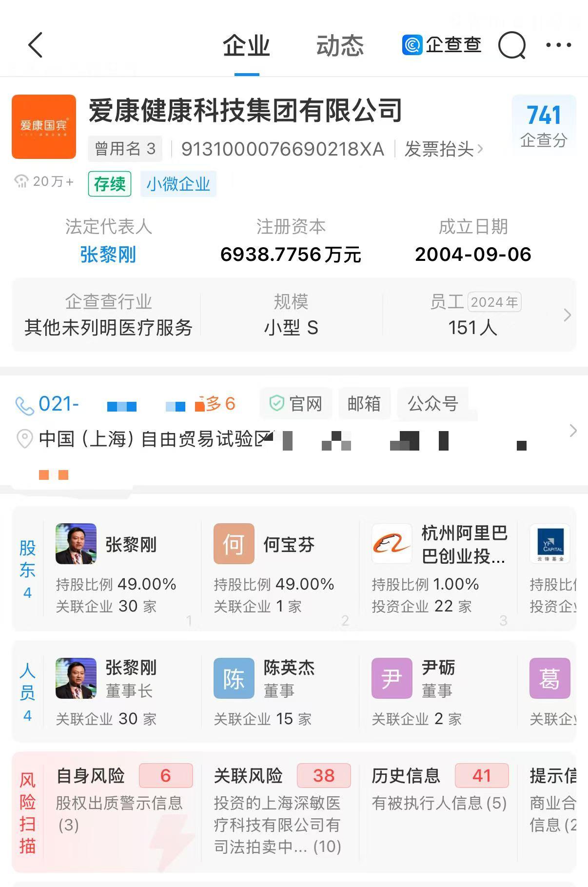Tap 陈英杰 director name
This screenshot has width=588, height=887.
(289, 668)
